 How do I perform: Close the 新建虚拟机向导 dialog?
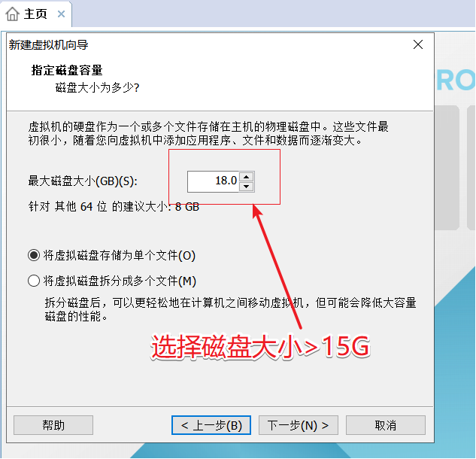point(418,44)
